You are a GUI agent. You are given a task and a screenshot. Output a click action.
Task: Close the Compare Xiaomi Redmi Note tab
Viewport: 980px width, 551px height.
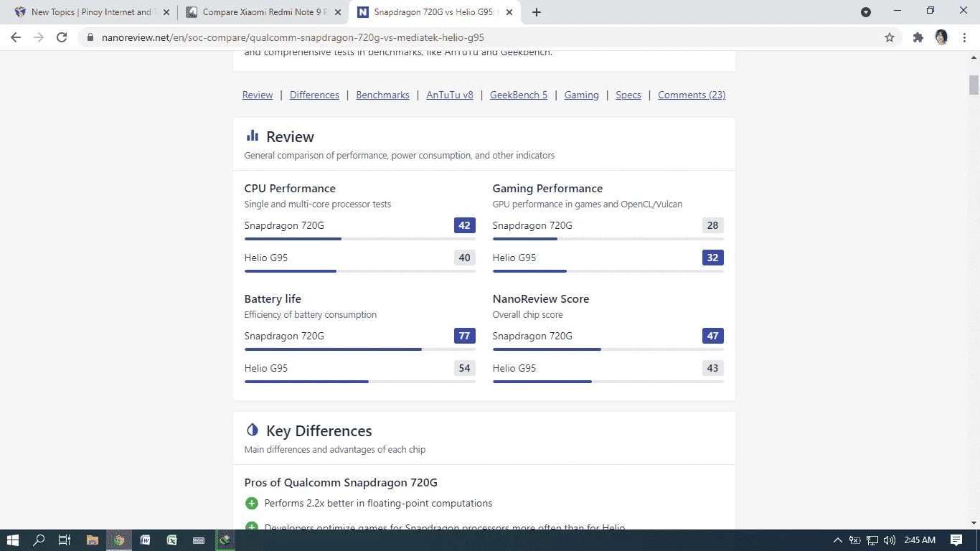[x=338, y=12]
